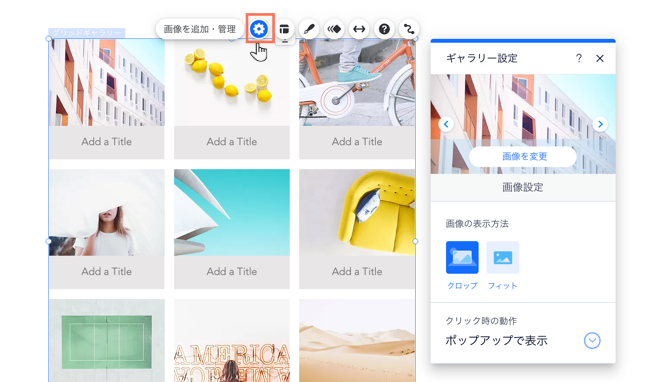Select the woman with hat image
The height and width of the screenshot is (382, 660).
[x=106, y=212]
